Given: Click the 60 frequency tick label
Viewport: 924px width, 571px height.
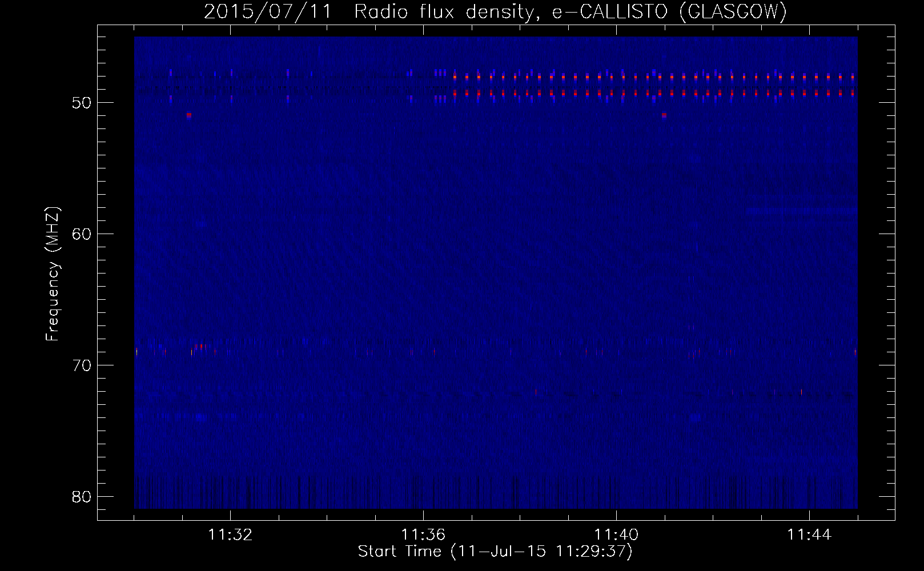Looking at the screenshot, I should point(82,234).
